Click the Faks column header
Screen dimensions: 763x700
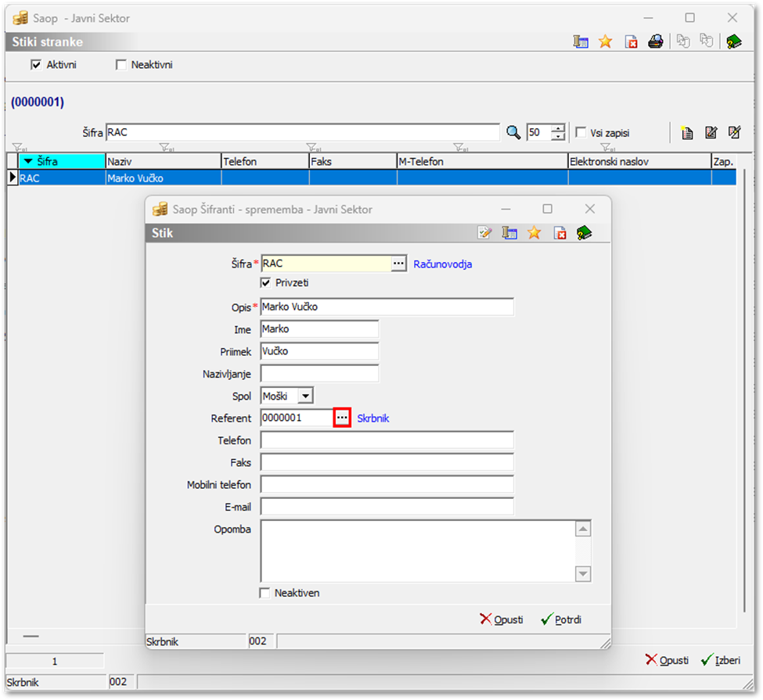point(353,161)
